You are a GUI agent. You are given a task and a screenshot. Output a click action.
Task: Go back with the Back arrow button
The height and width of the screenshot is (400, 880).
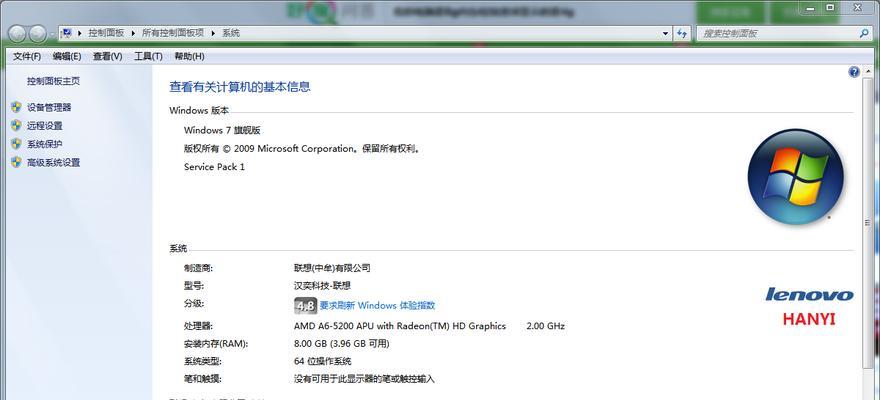coord(17,34)
